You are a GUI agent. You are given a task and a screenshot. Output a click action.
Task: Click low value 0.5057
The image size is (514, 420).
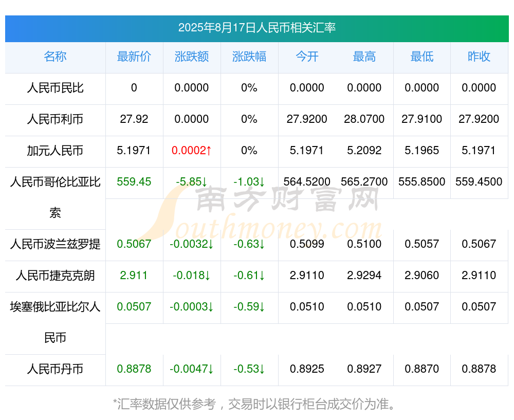pyautogui.click(x=422, y=244)
